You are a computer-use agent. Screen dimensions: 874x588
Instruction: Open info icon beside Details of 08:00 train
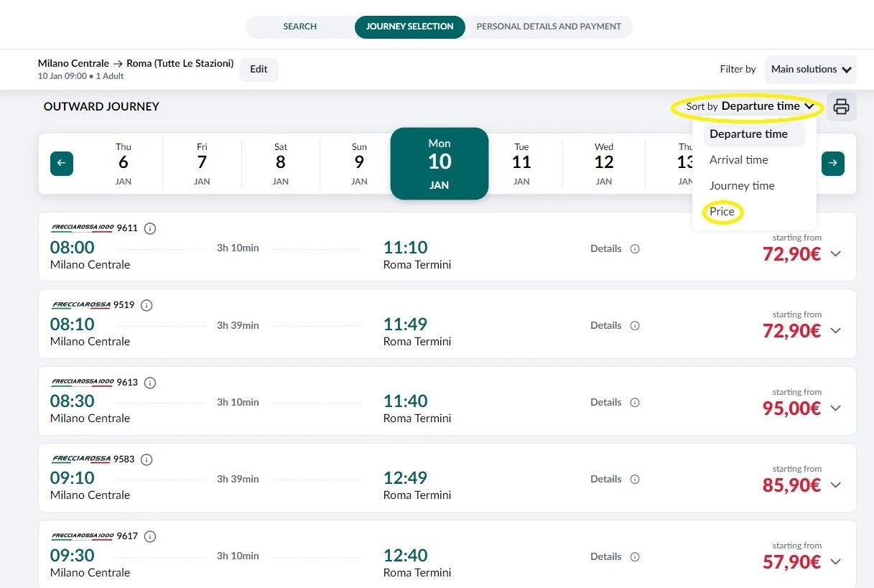click(635, 248)
